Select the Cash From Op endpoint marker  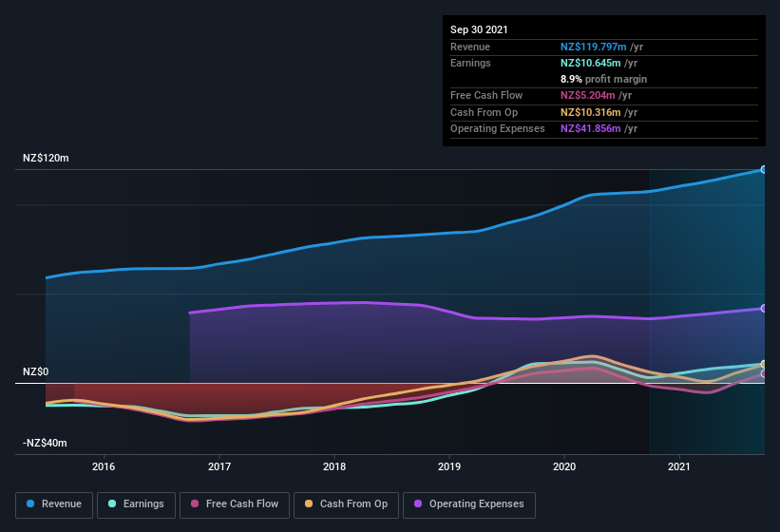point(764,365)
